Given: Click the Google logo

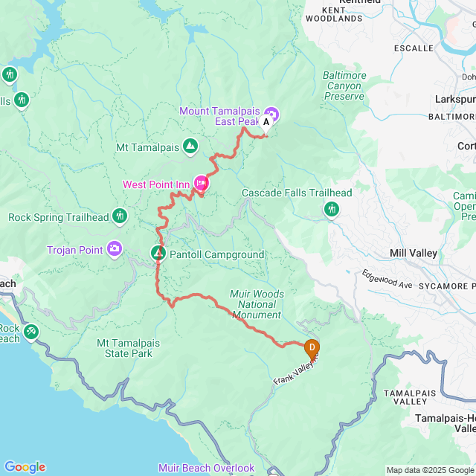Looking at the screenshot, I should pyautogui.click(x=25, y=467).
